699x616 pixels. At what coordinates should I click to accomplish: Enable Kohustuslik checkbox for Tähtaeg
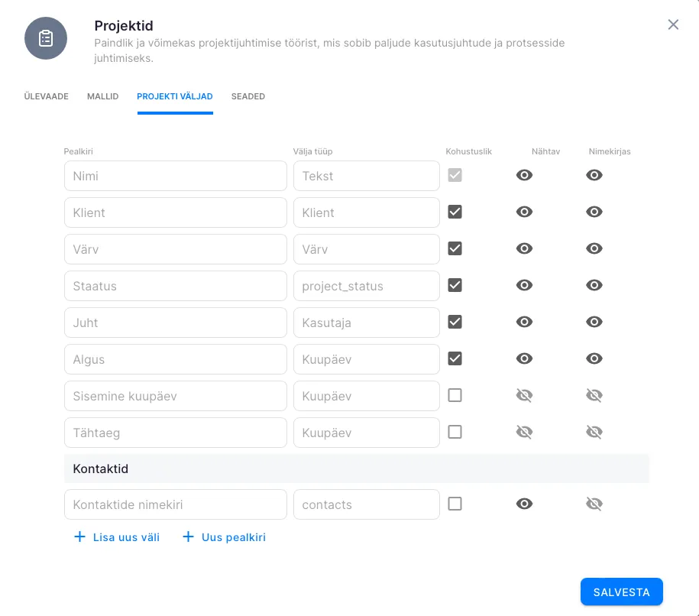[x=455, y=432]
